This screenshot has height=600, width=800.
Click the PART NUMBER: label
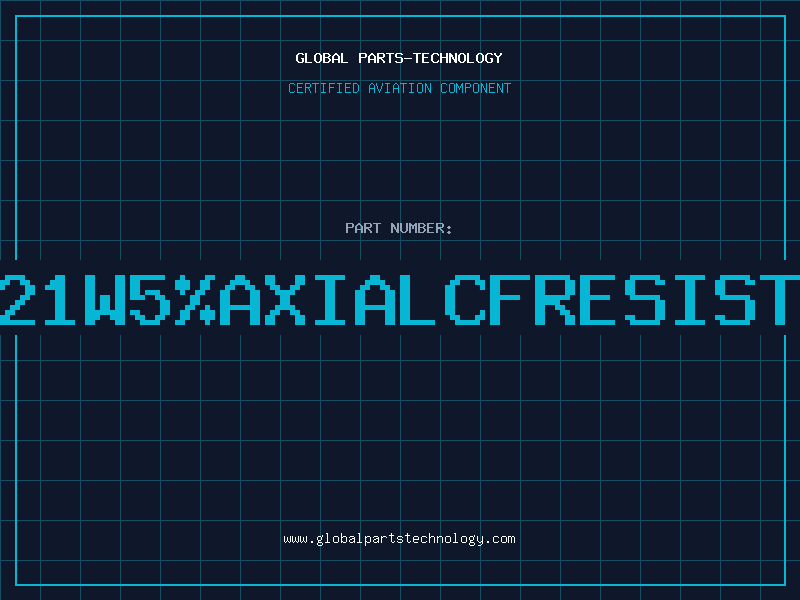pyautogui.click(x=399, y=228)
